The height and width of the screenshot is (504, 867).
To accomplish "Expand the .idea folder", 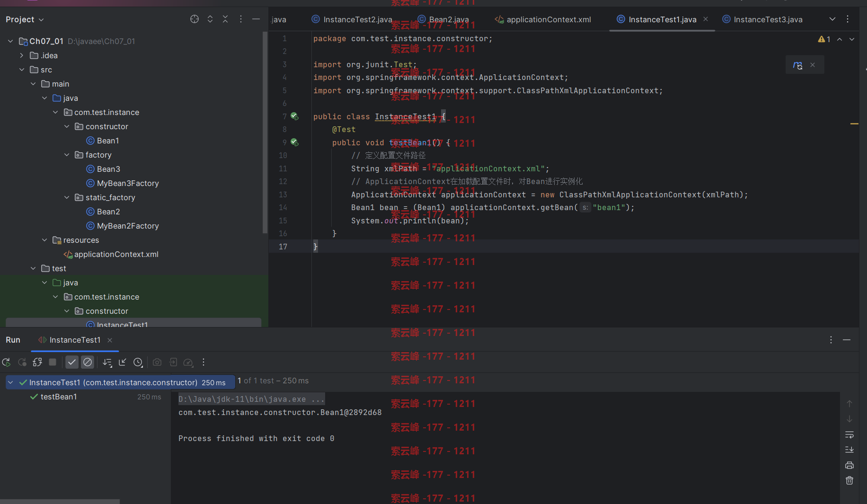I will click(x=22, y=55).
